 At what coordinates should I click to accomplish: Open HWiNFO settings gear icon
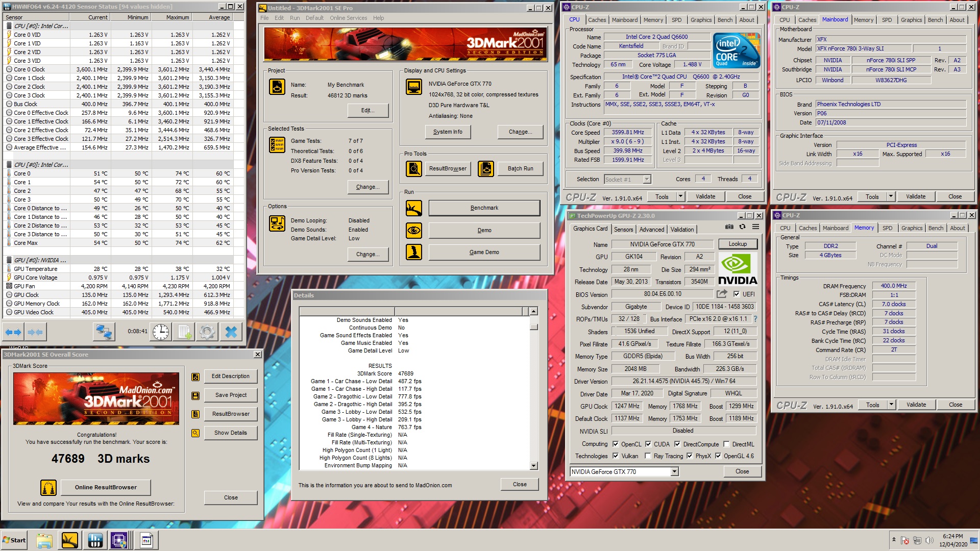point(207,332)
